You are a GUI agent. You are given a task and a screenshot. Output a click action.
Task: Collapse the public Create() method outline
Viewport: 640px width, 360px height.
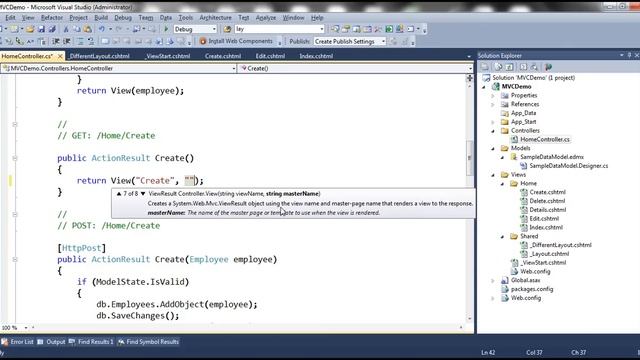click(x=15, y=158)
